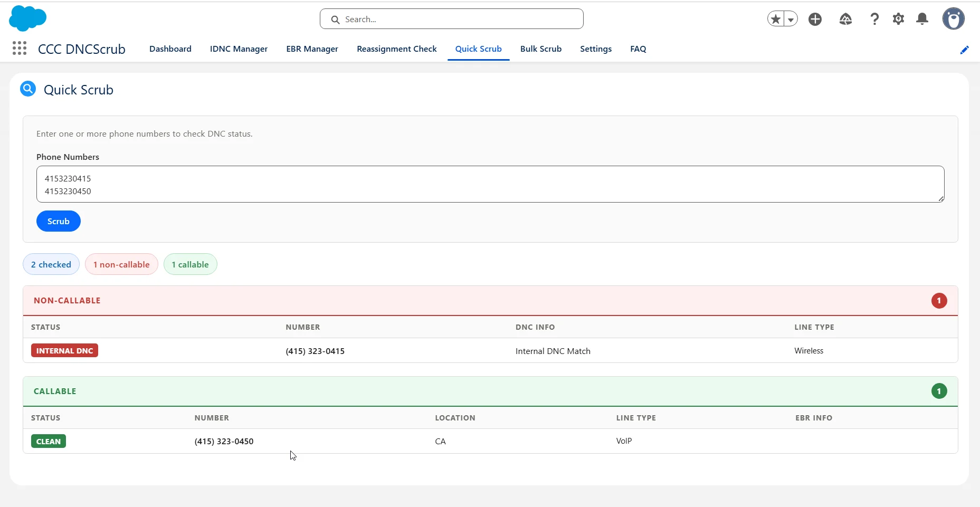Click the pencil edit navigation icon
The height and width of the screenshot is (507, 980).
pyautogui.click(x=964, y=50)
